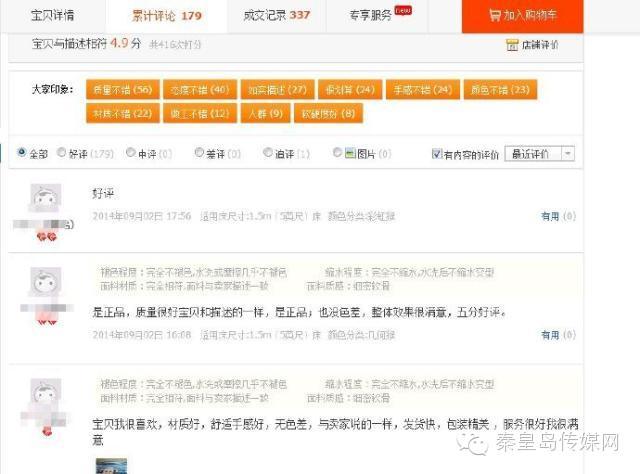Click the 4.9 分 rating score
The height and width of the screenshot is (474, 640).
tap(126, 43)
